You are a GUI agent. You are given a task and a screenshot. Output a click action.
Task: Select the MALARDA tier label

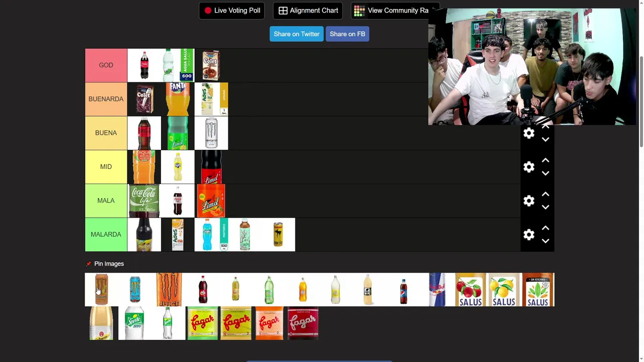point(106,234)
